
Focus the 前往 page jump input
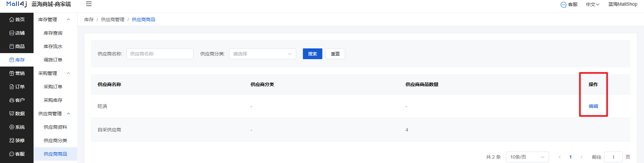pyautogui.click(x=613, y=157)
